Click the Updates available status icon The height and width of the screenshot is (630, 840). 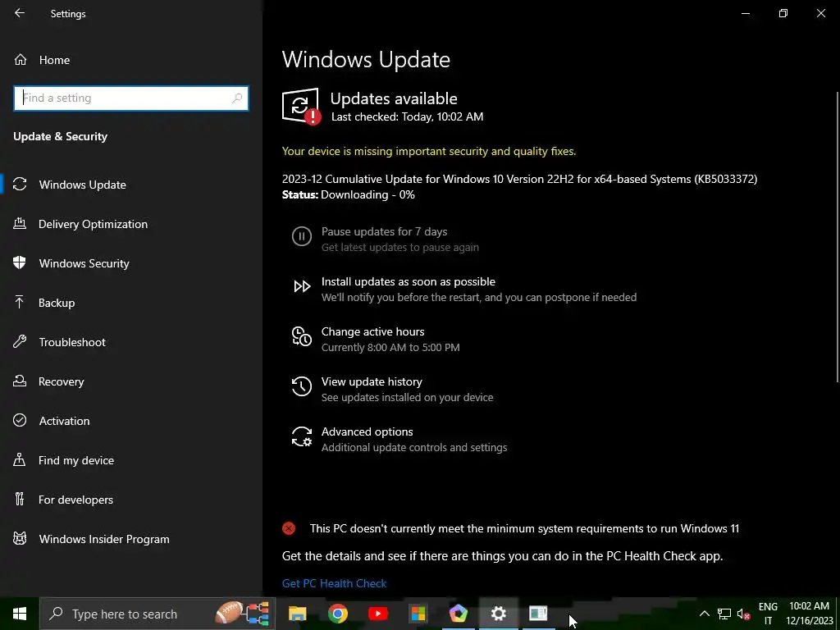pyautogui.click(x=302, y=106)
